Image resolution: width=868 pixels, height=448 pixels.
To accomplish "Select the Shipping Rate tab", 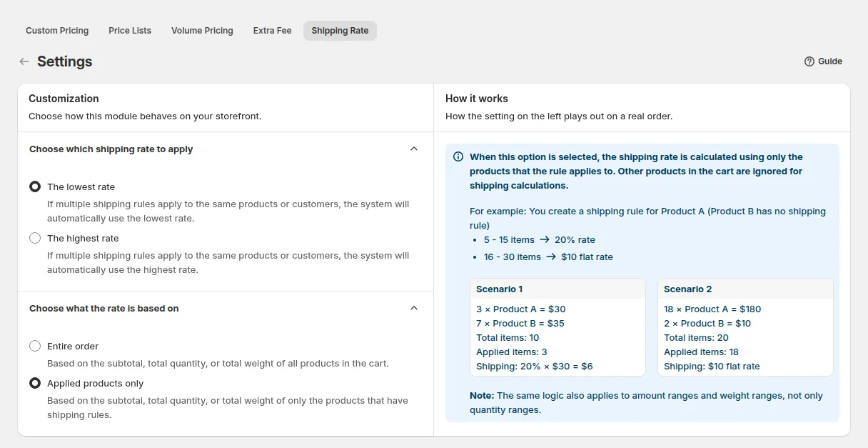I will [340, 31].
